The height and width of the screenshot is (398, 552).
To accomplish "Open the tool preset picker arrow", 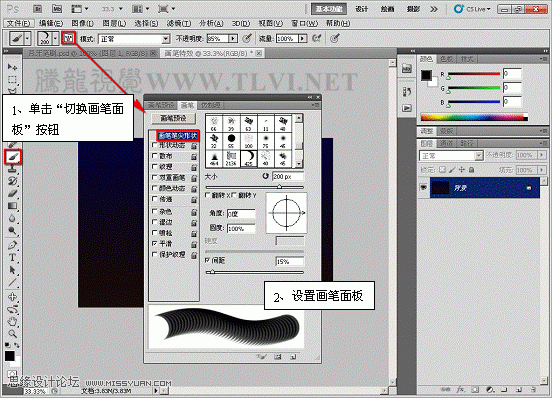I will (x=27, y=38).
